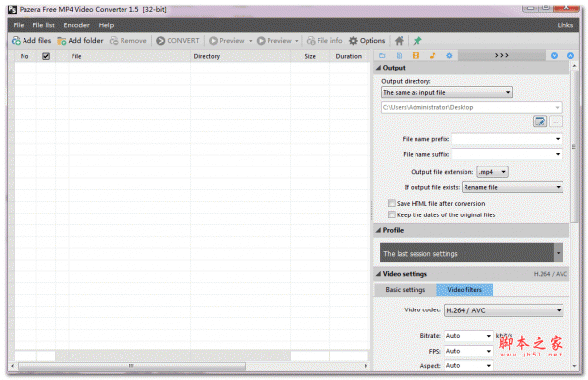Toggle the select-all checkbox in list header

tap(46, 56)
